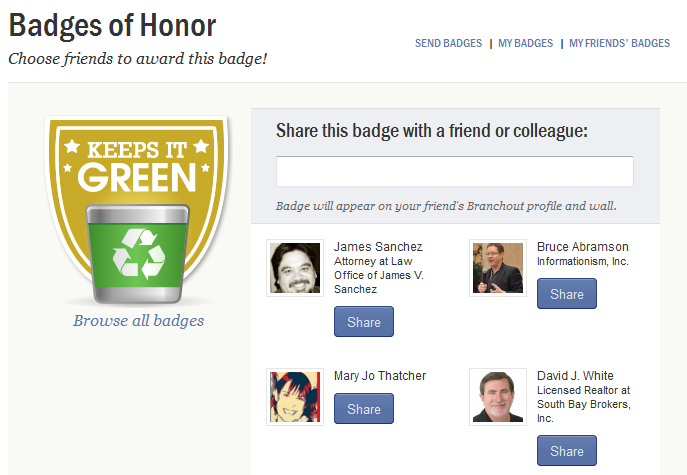Select the Mary Jo Thatcher name
Screen dimensions: 687x475
[x=380, y=376]
